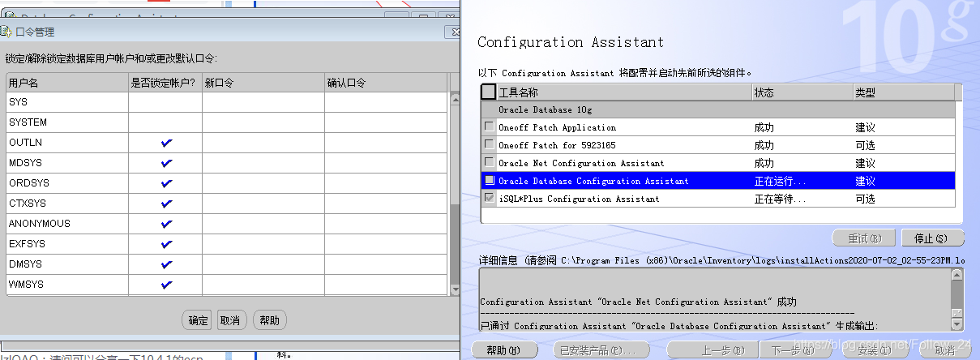The image size is (980, 360).
Task: Select the Oracle Database Configuration Assistant row
Action: click(718, 181)
